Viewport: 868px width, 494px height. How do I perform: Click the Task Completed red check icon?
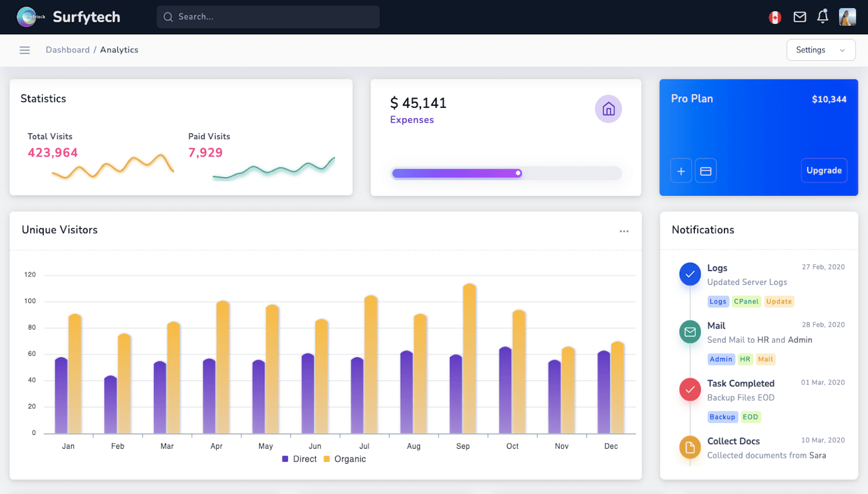pyautogui.click(x=690, y=390)
